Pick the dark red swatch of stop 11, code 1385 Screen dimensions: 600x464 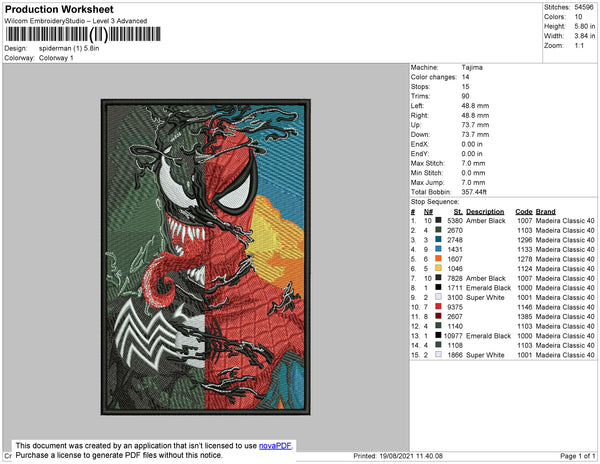pos(438,316)
